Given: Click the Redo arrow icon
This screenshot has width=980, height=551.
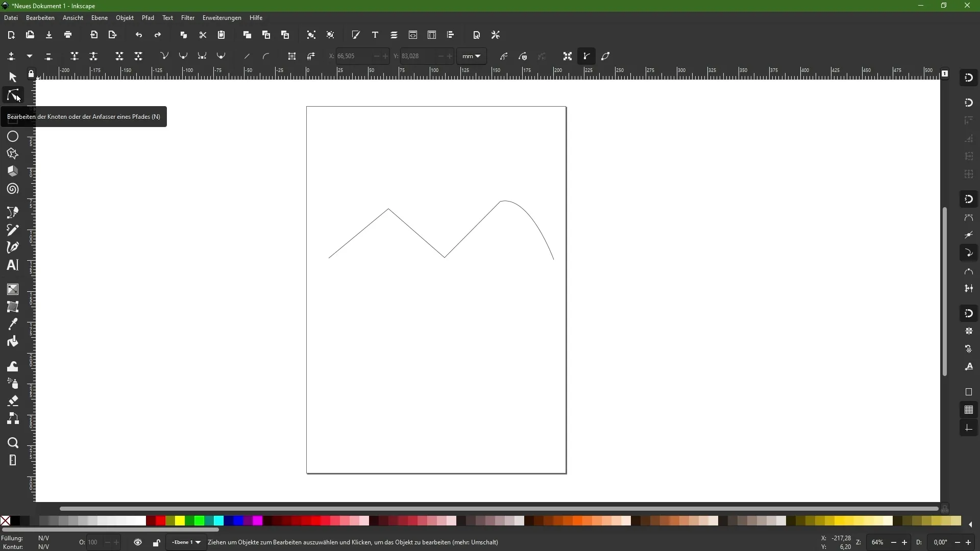Looking at the screenshot, I should pyautogui.click(x=158, y=35).
